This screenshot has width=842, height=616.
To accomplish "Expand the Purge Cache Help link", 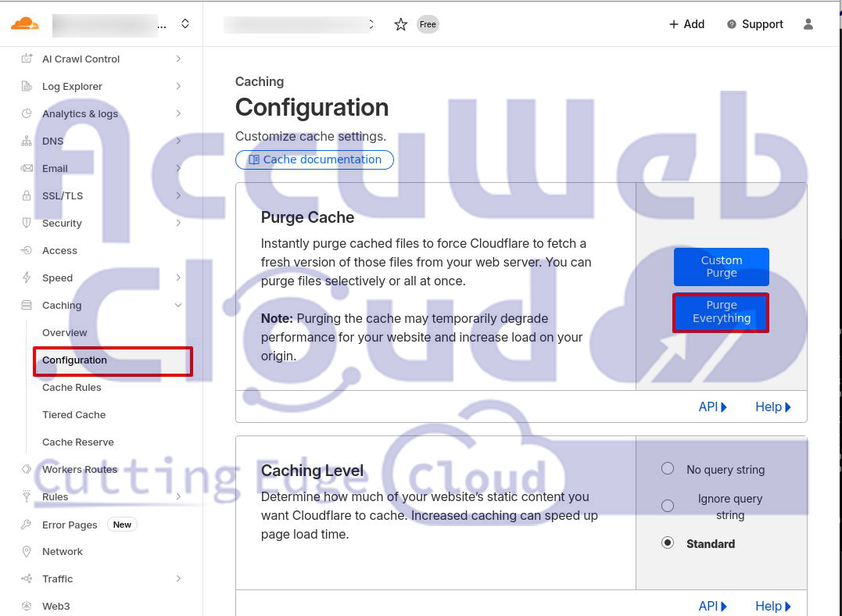I will click(x=772, y=407).
